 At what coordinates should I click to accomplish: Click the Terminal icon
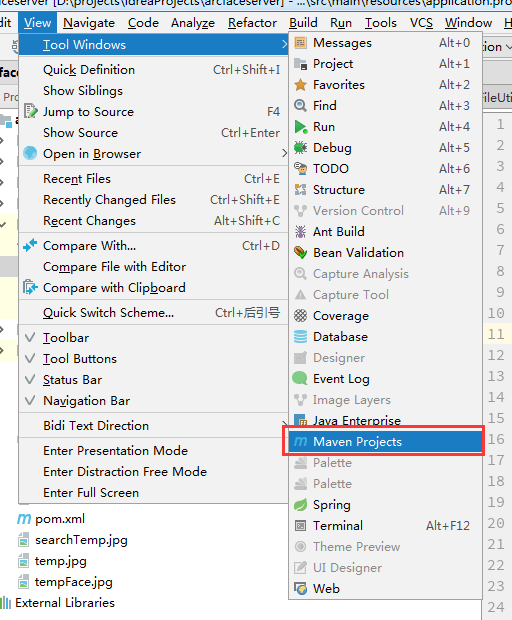point(300,525)
